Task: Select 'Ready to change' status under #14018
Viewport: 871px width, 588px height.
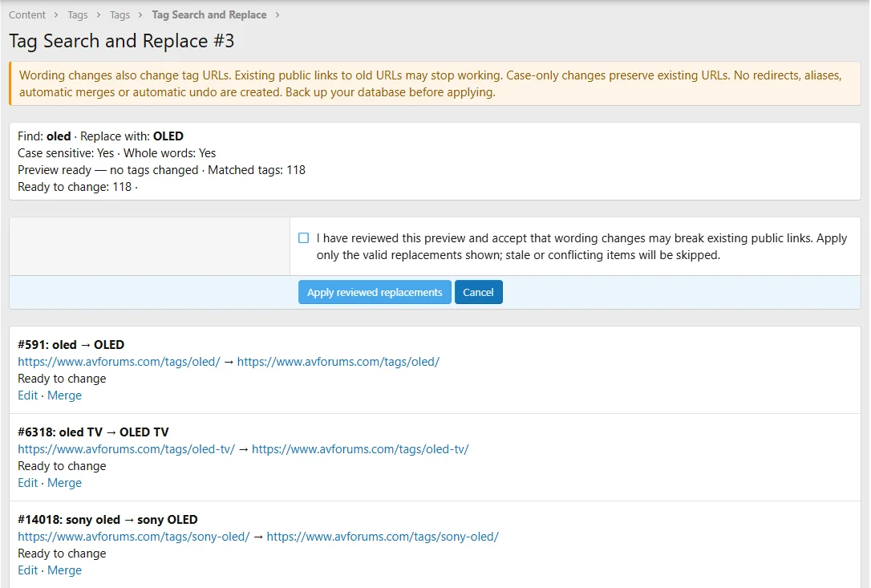Action: [62, 554]
